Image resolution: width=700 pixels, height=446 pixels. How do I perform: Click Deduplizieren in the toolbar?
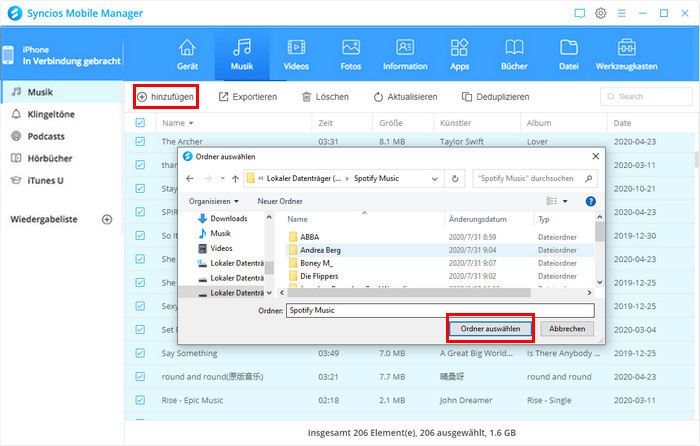[x=496, y=97]
